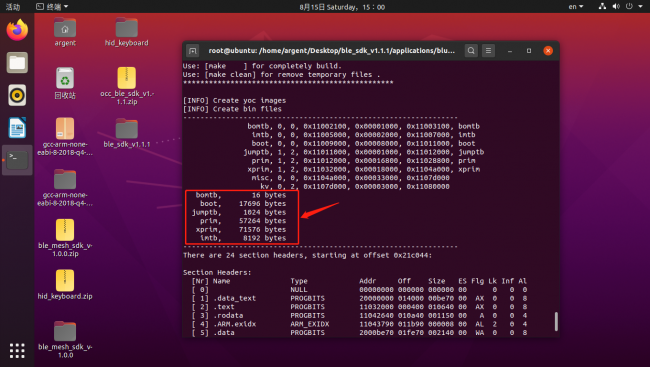
Task: Open the volume icon in top bar
Action: tap(616, 6)
